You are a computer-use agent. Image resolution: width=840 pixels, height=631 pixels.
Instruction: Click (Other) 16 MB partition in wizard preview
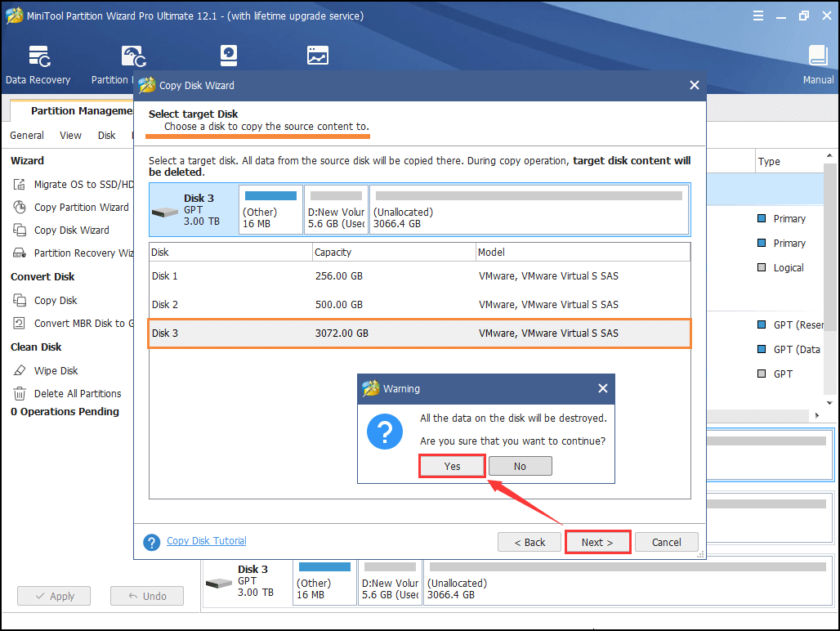point(270,209)
